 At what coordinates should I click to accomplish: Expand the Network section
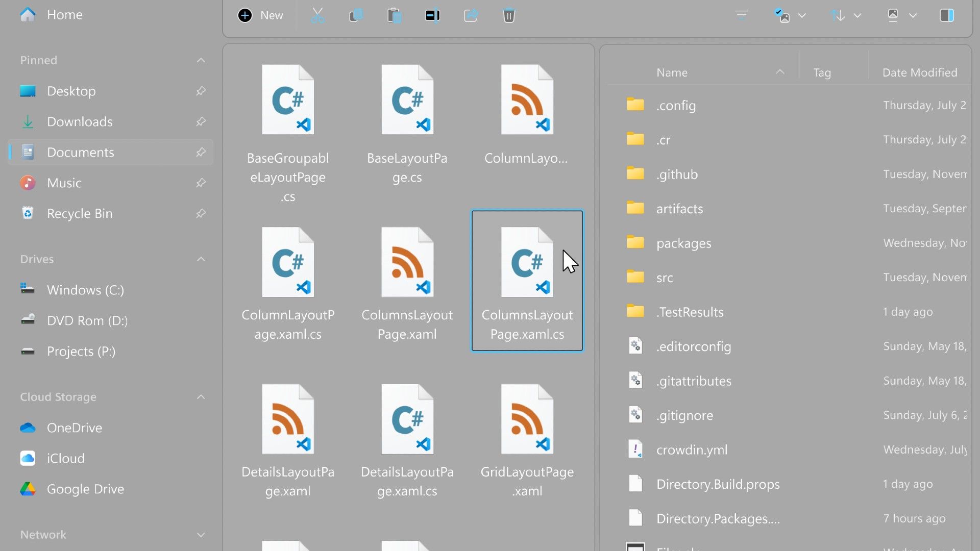click(x=201, y=535)
